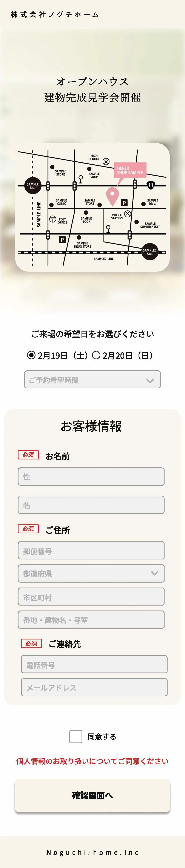Click the 確認画面へ button
The height and width of the screenshot is (868, 185).
[92, 795]
